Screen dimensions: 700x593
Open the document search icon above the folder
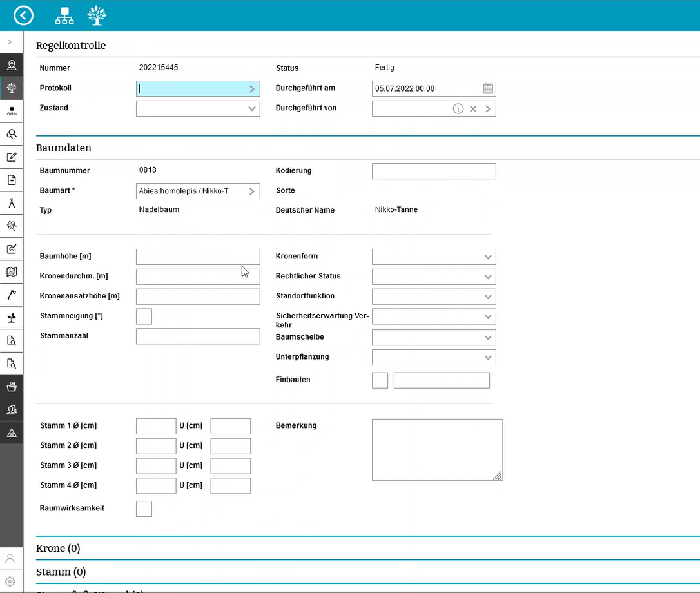coord(12,364)
